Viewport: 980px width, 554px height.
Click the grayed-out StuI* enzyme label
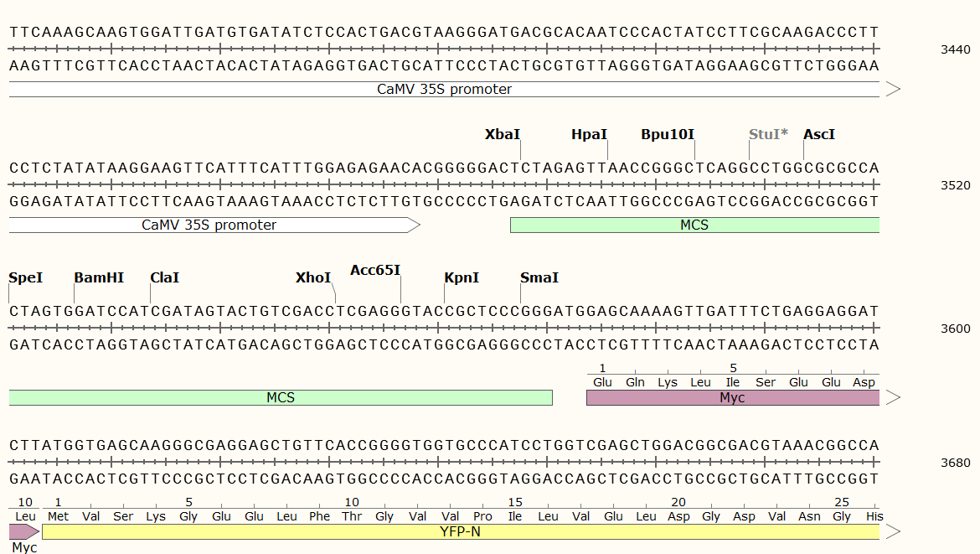tap(768, 134)
